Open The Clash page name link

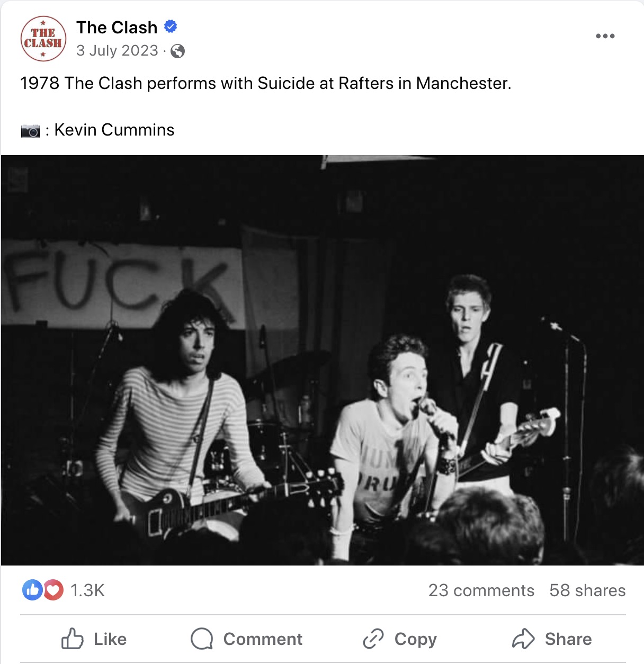pyautogui.click(x=117, y=27)
